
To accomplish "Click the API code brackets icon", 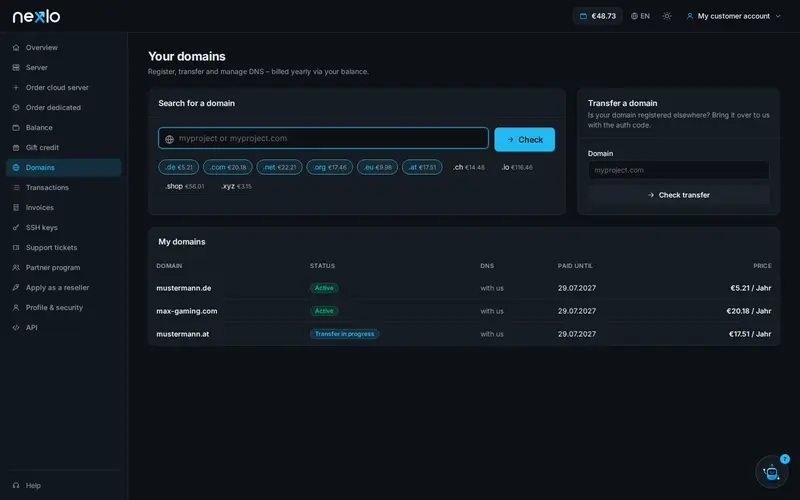I will click(16, 328).
